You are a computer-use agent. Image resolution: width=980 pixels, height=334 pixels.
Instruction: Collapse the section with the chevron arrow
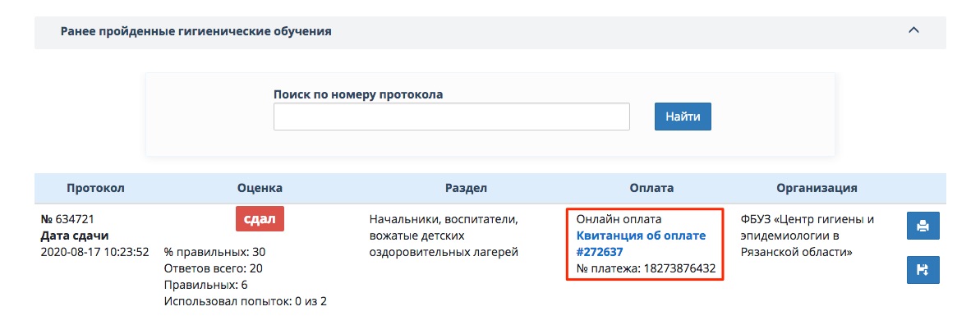913,31
